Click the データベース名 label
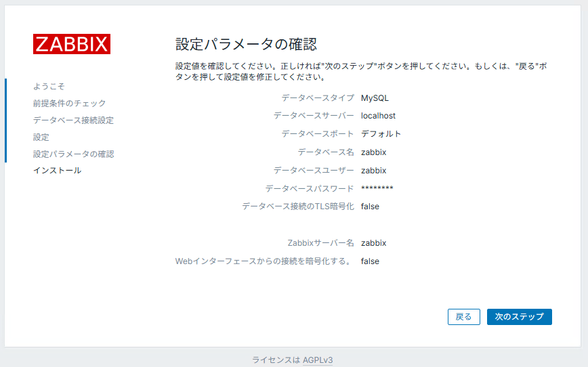Viewport: 588px width, 367px height. (325, 152)
